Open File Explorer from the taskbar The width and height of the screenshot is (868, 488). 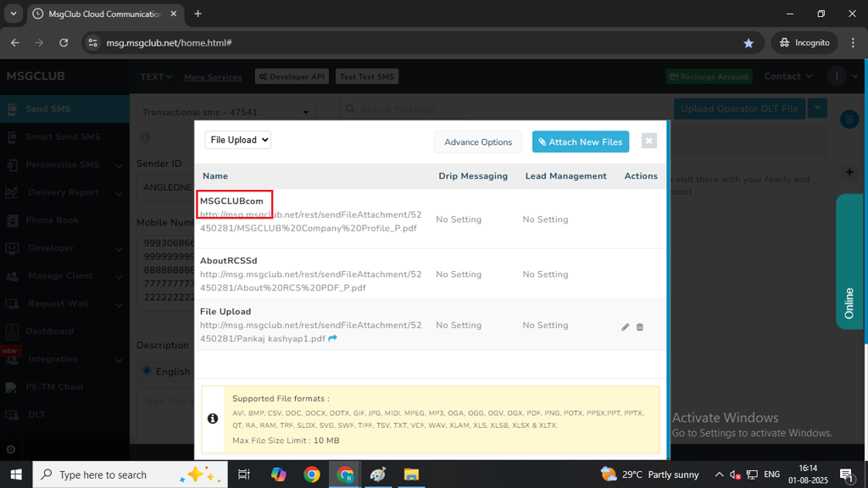click(411, 474)
